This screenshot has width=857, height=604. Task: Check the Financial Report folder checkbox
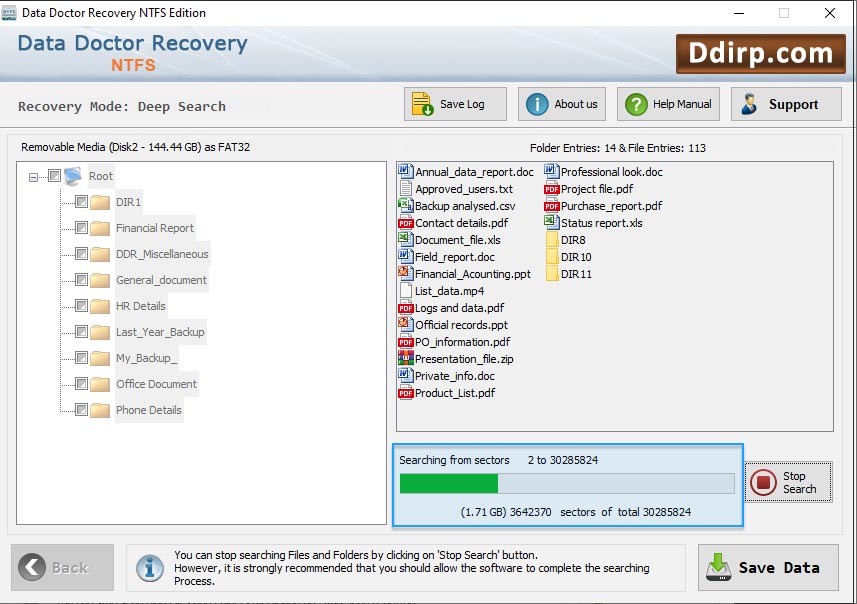(81, 227)
